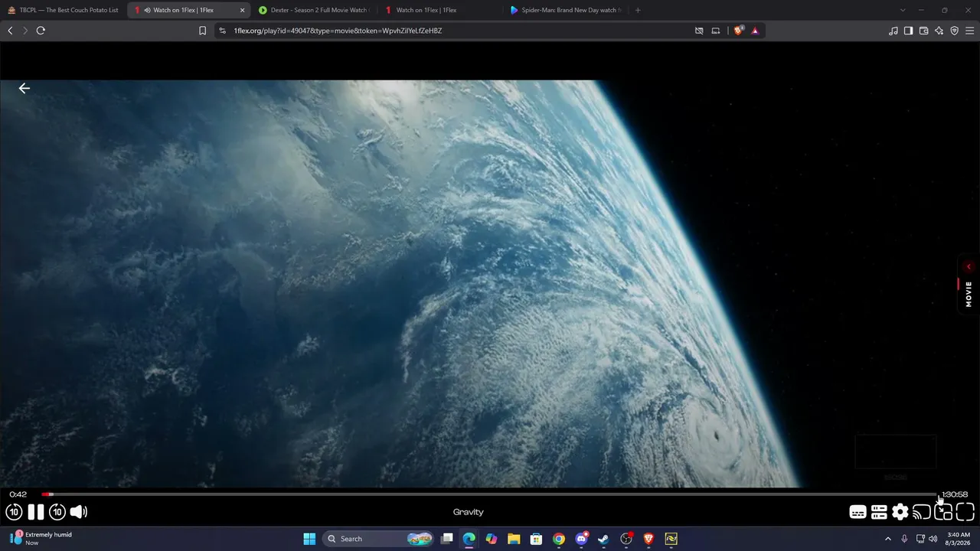Click the microphone icon in system tray
Image resolution: width=980 pixels, height=551 pixels.
click(x=904, y=539)
